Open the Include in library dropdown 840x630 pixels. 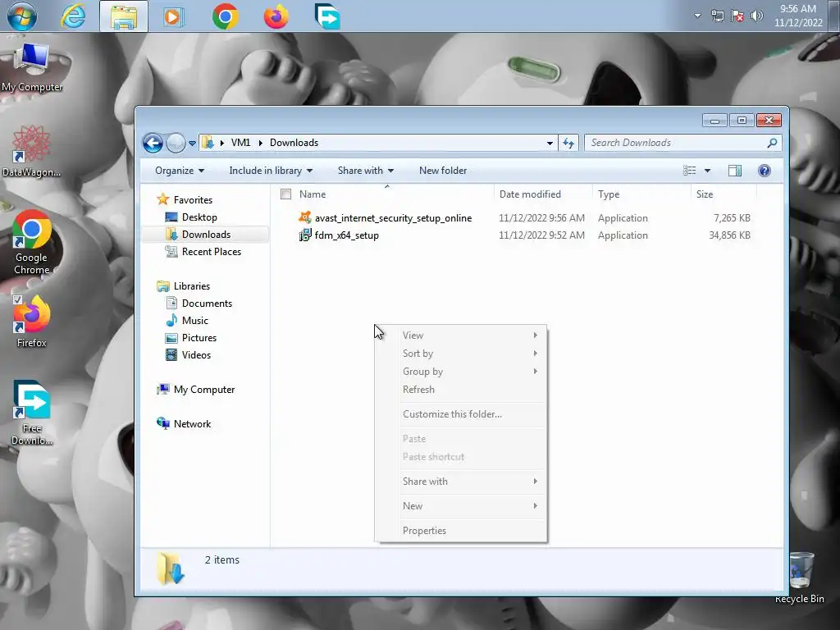271,171
